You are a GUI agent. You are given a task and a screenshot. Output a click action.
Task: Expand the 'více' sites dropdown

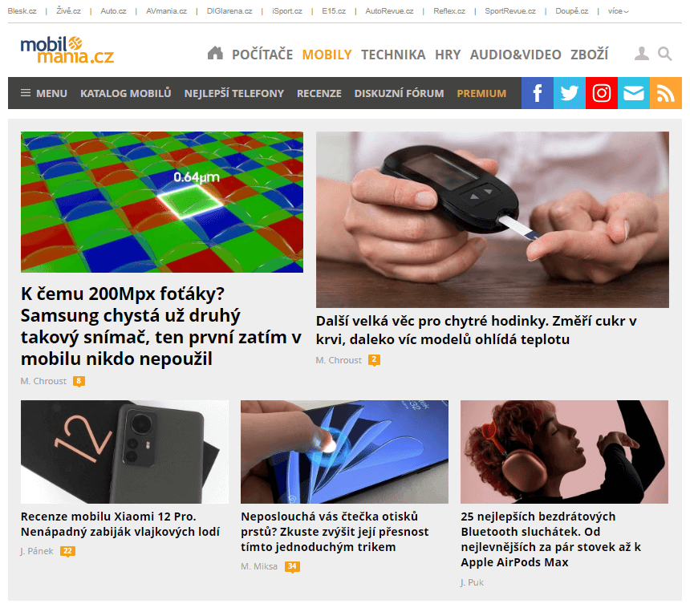(618, 11)
